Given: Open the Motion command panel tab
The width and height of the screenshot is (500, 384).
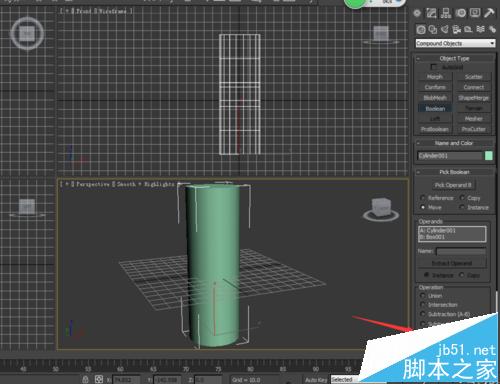Looking at the screenshot, I should click(461, 13).
